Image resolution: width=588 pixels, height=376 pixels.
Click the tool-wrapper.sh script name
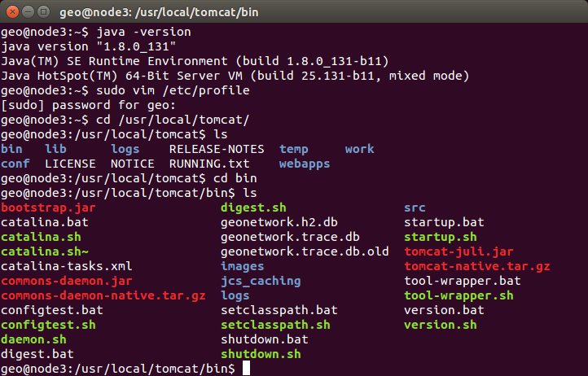pos(459,295)
